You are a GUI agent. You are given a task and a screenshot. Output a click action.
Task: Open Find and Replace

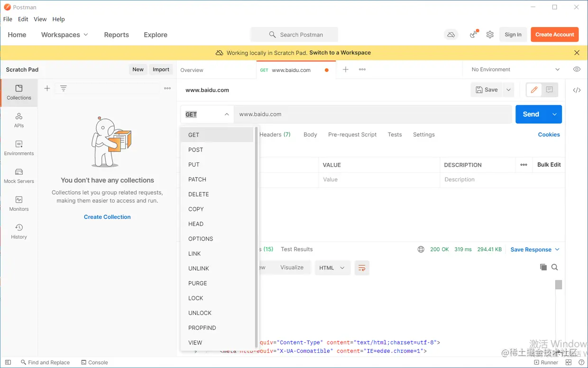coord(45,362)
